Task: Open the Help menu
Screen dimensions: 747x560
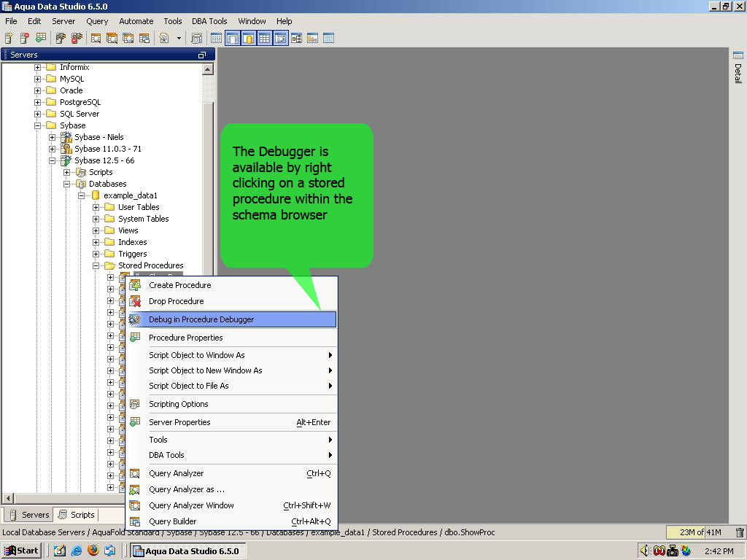Action: tap(284, 21)
